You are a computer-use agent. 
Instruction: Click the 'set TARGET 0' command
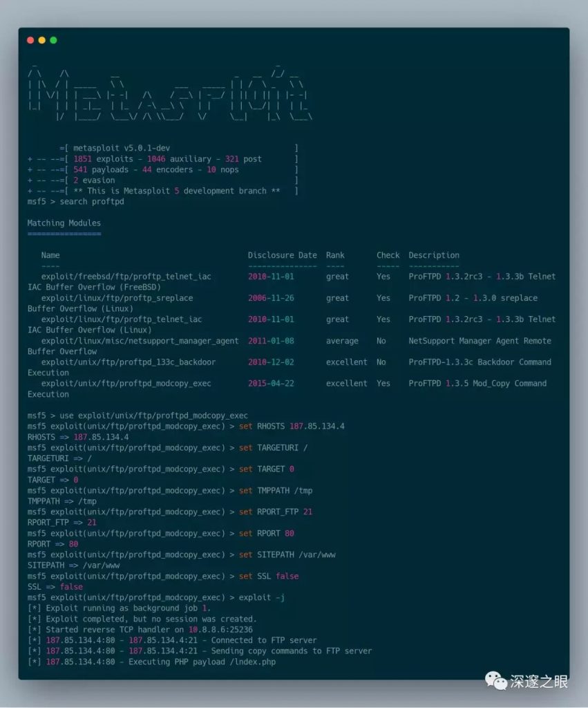coord(266,469)
